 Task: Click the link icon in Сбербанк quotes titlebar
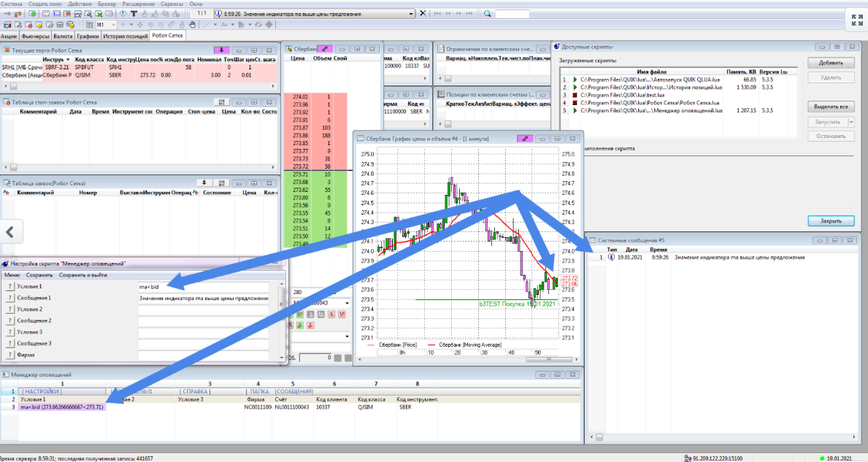coord(325,49)
